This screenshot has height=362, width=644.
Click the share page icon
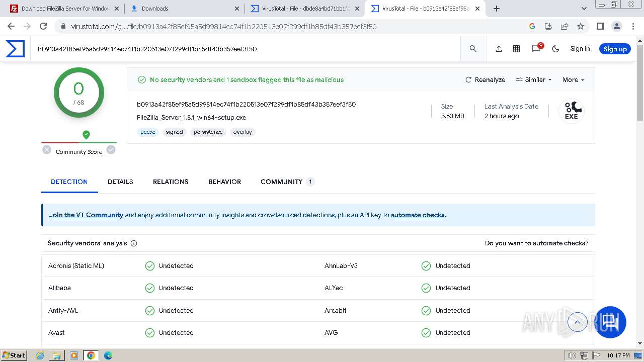[565, 26]
